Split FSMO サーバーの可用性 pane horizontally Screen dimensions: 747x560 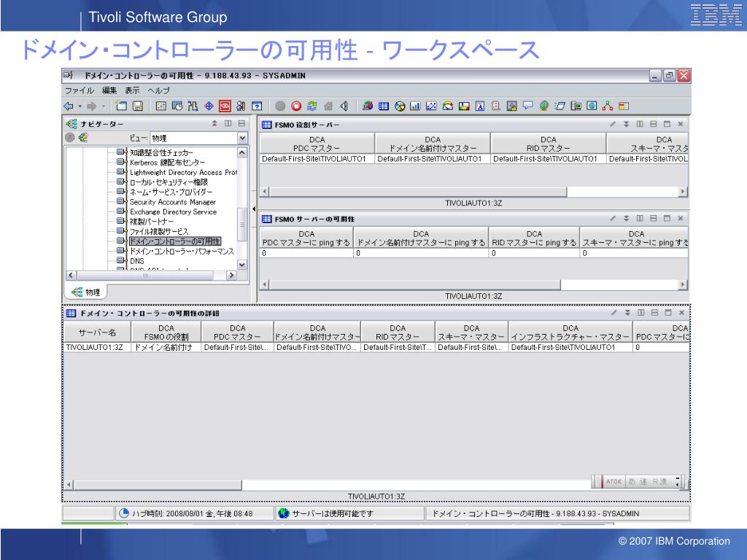click(x=653, y=219)
